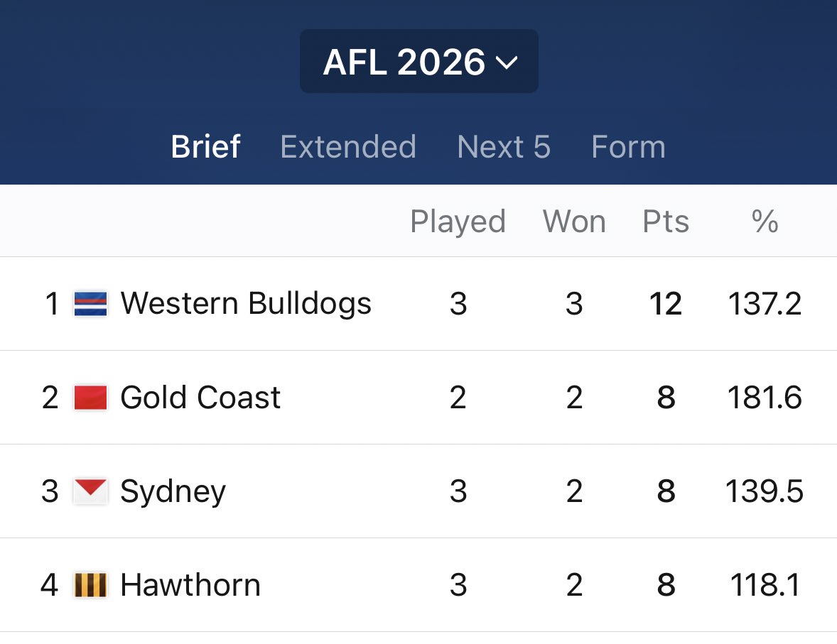Click the Hawthorn brown and gold flag icon
This screenshot has width=837, height=644.
click(90, 585)
